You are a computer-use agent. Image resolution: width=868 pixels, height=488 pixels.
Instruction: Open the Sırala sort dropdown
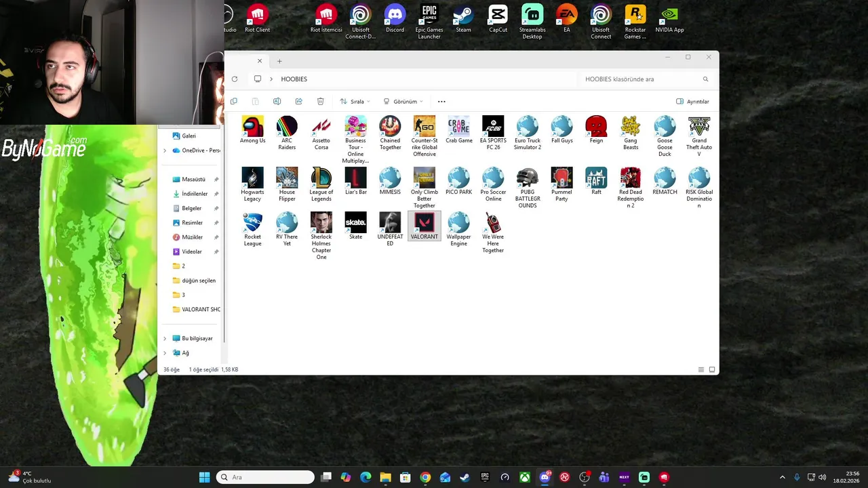[355, 102]
